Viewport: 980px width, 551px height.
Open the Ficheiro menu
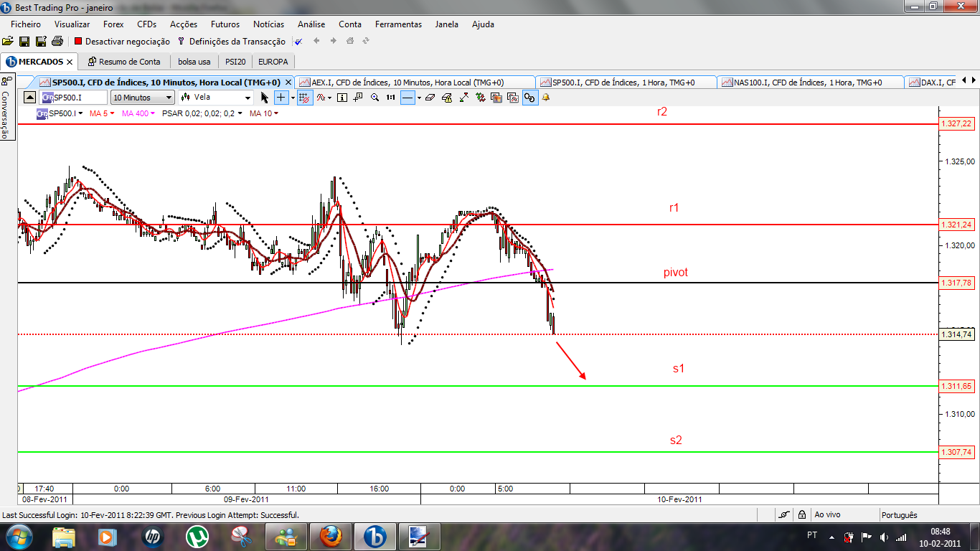click(26, 24)
